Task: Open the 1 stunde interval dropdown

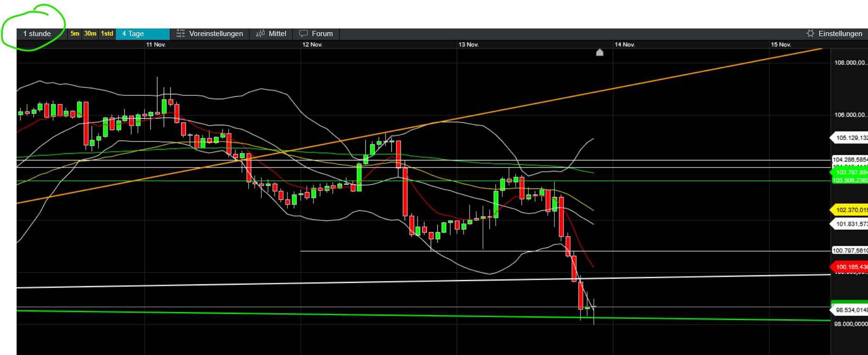Action: point(37,34)
